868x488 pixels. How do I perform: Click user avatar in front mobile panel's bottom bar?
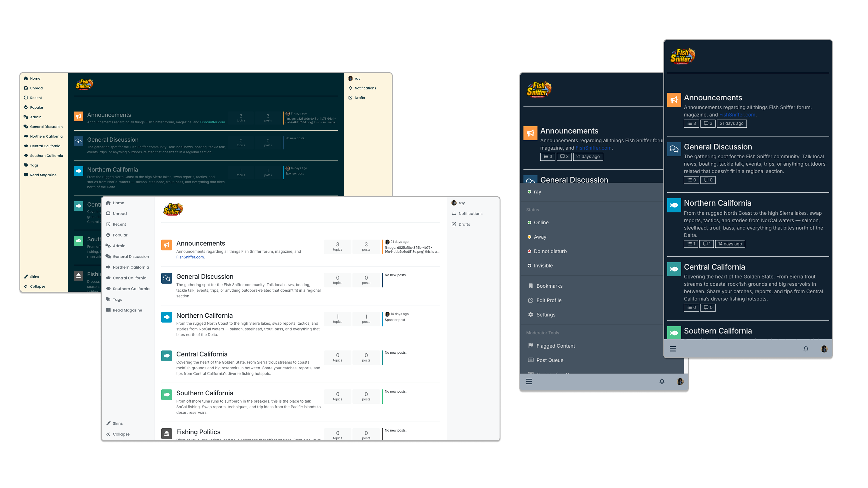(x=824, y=349)
